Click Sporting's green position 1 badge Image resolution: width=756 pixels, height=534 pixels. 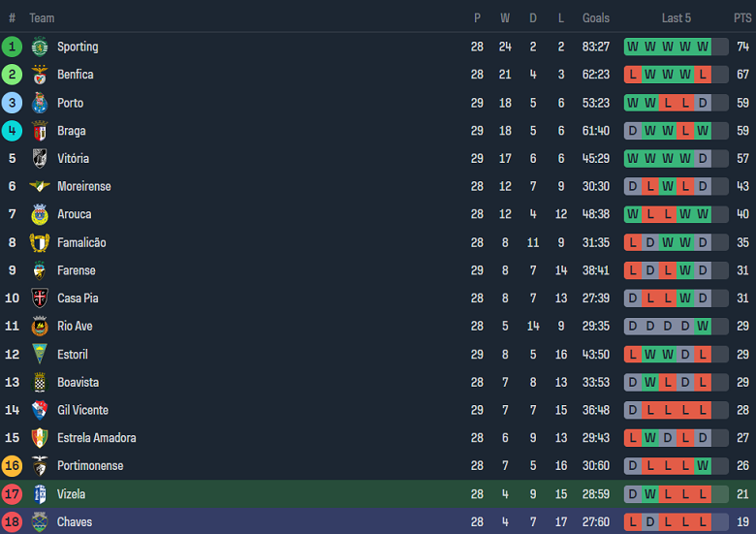coord(12,47)
